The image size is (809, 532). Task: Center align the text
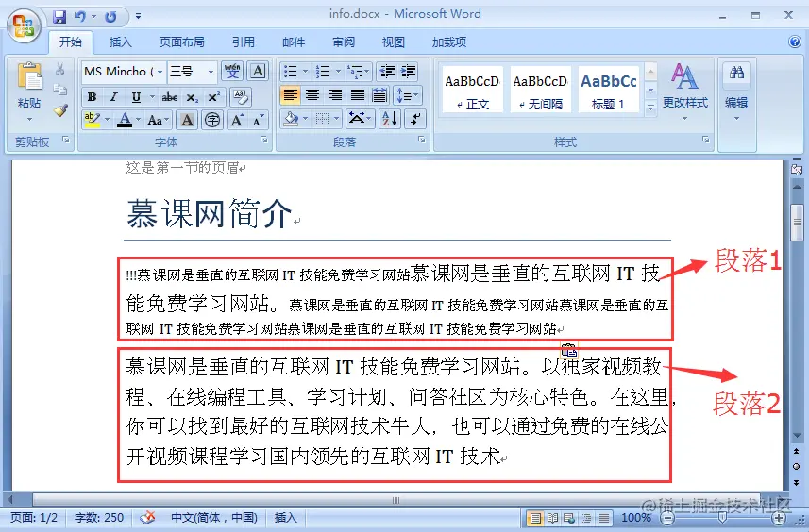(x=312, y=95)
